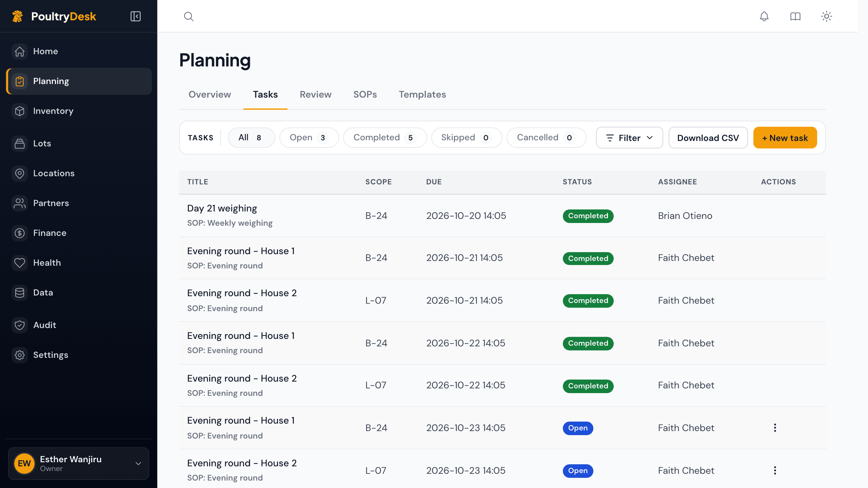Click Download CSV button
Screen dimensions: 868x488
point(708,138)
